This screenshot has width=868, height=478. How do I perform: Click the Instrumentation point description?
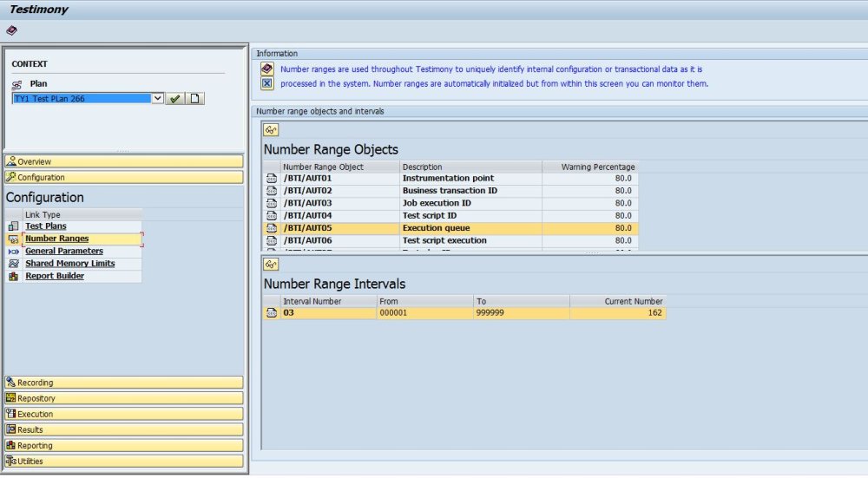tap(449, 178)
